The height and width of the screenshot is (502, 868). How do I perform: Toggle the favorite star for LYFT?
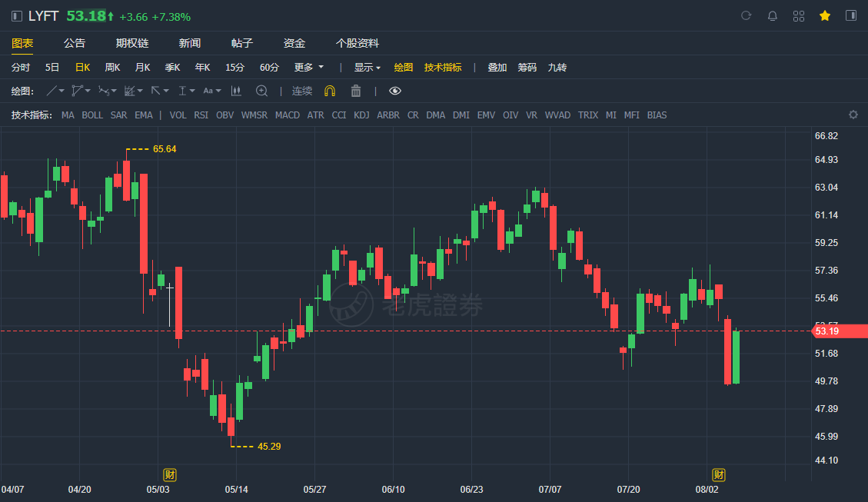[x=825, y=16]
